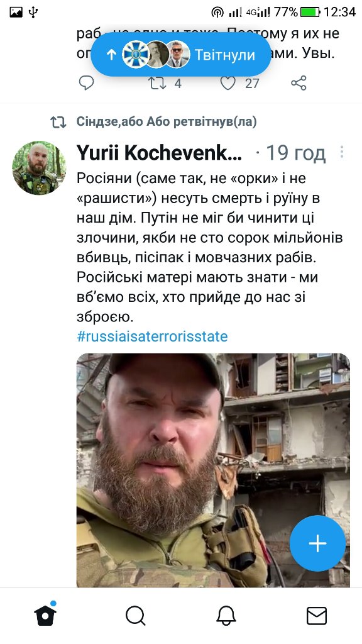Screen dimensions: 362x644
Task: Like the tweet with 27 hearts
Action: click(228, 84)
